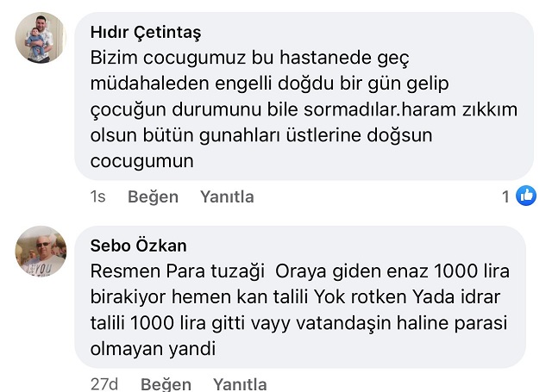Open the reaction count "1" beside the like icon
Image resolution: width=552 pixels, height=392 pixels.
click(x=506, y=197)
